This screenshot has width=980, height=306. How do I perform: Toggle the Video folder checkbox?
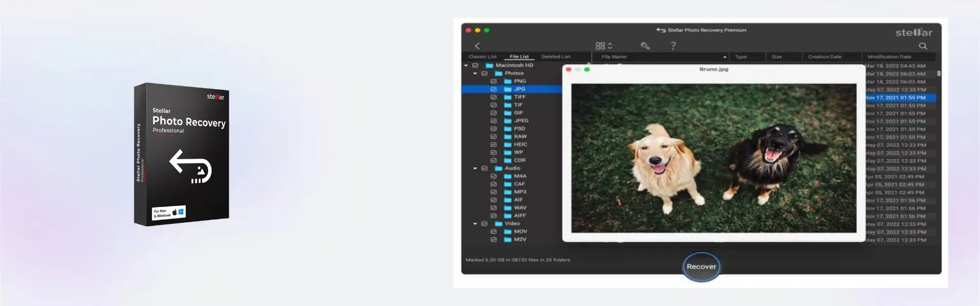click(484, 223)
